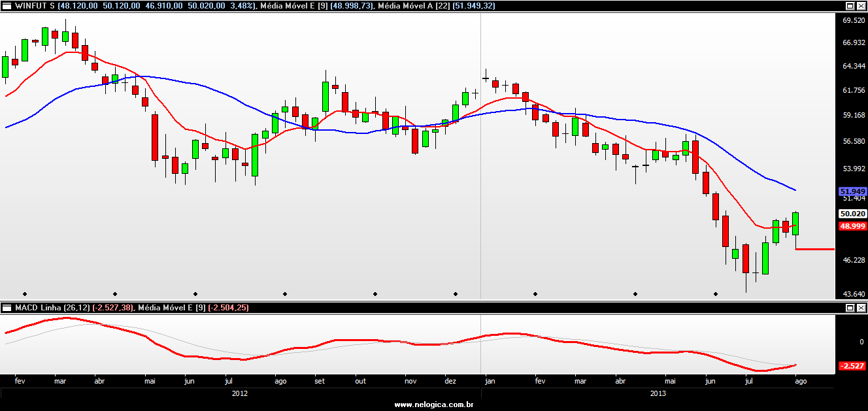Viewport: 868px width, 411px height.
Task: Select the 3,48% change value in title
Action: coord(241,5)
